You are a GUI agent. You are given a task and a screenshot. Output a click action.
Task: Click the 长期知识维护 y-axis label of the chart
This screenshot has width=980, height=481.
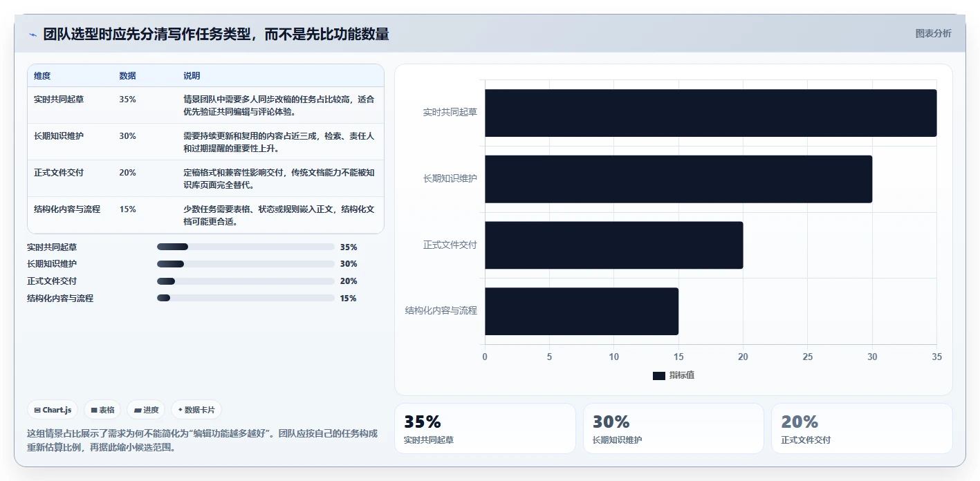pos(450,178)
